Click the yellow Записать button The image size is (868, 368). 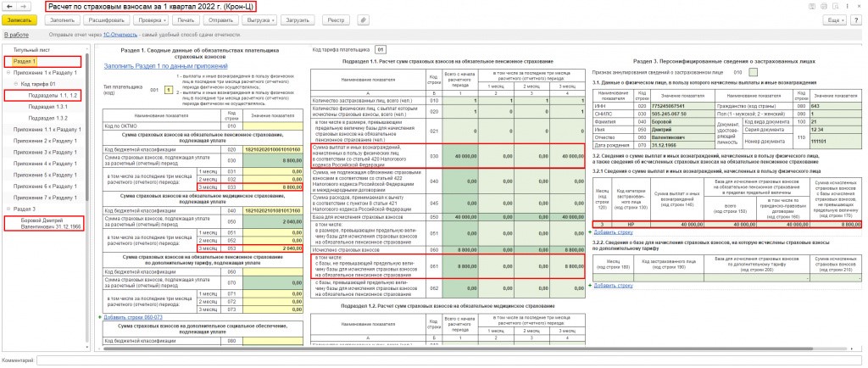(x=19, y=19)
